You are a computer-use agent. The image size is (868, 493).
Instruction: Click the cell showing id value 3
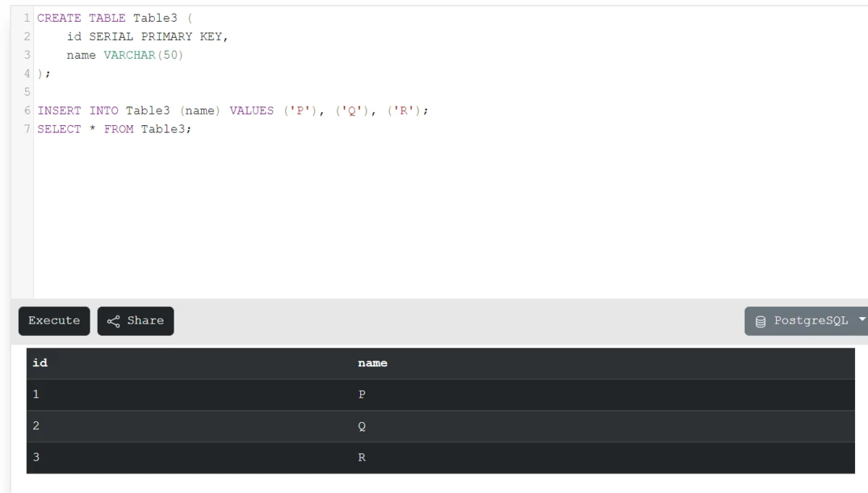[36, 457]
